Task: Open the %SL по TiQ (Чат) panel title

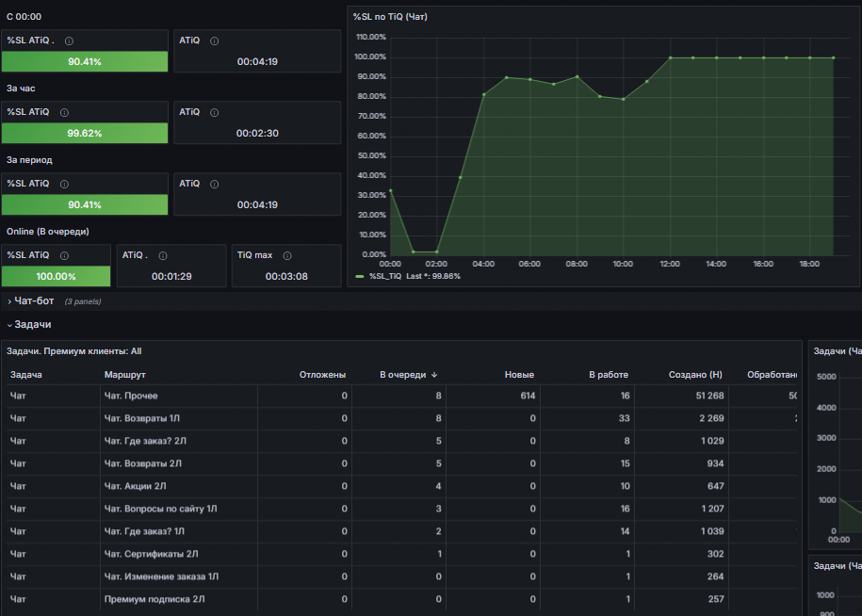Action: coord(390,17)
